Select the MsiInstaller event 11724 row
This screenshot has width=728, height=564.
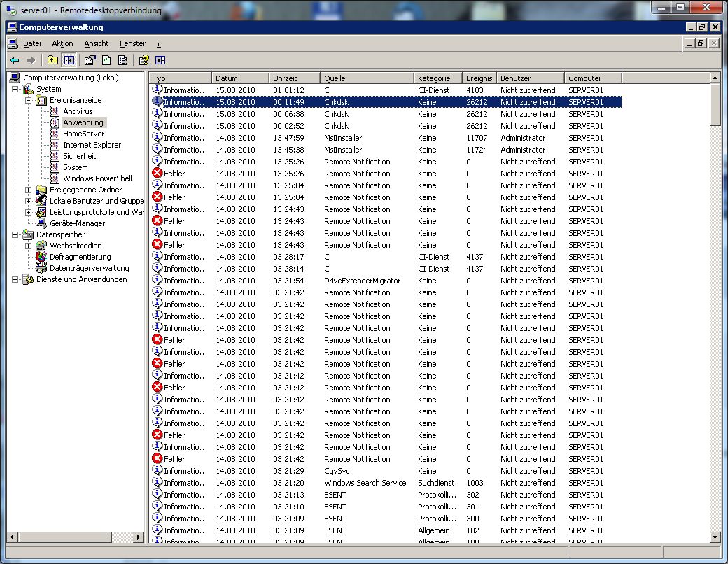point(386,150)
